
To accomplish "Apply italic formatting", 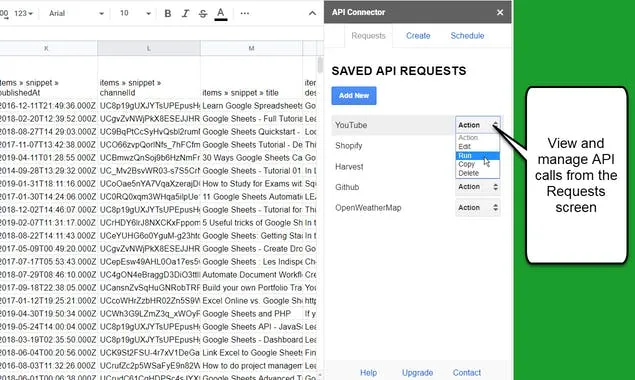I will click(x=185, y=13).
